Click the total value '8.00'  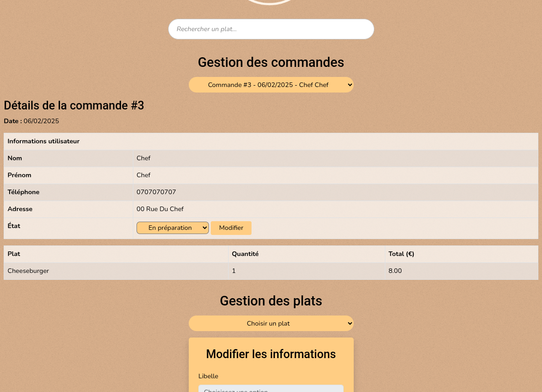pos(395,271)
